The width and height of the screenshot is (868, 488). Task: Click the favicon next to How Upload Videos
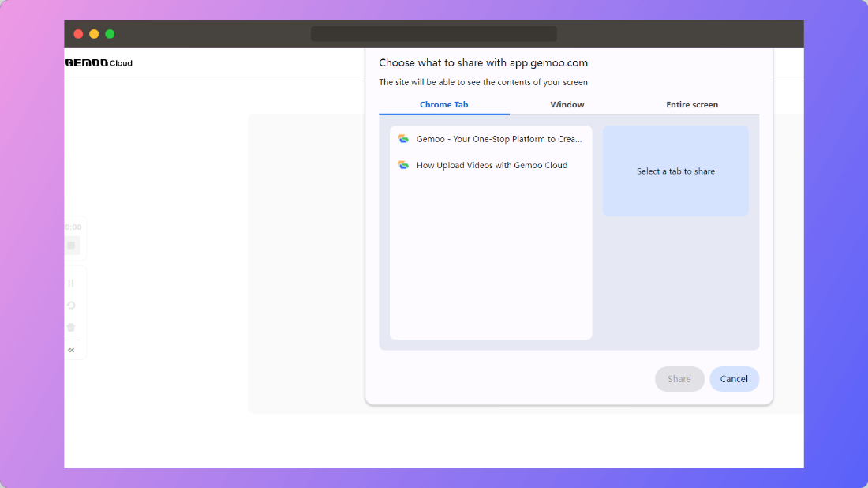403,165
